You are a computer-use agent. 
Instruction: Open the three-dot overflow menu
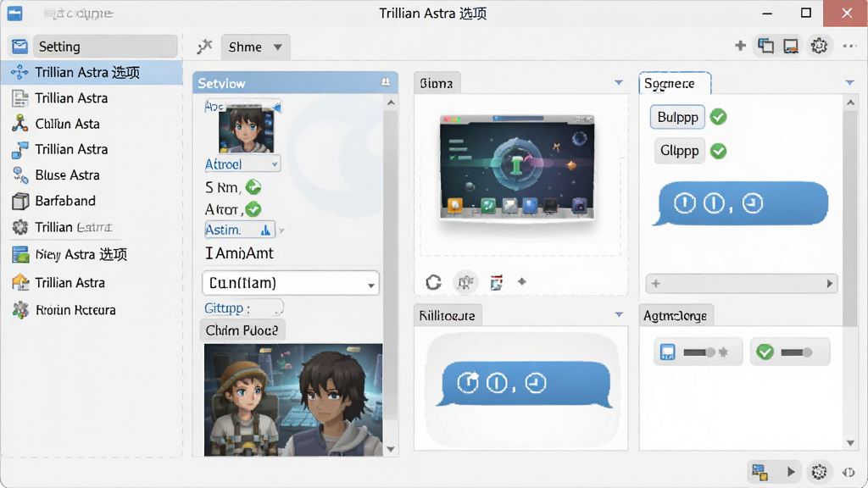(x=849, y=46)
